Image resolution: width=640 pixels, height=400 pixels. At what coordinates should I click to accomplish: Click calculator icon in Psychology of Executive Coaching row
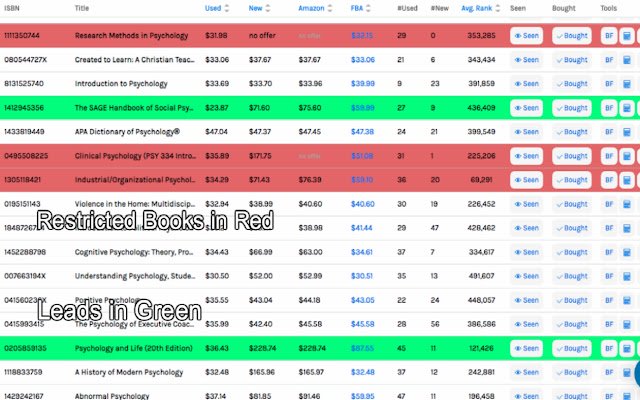click(x=627, y=324)
